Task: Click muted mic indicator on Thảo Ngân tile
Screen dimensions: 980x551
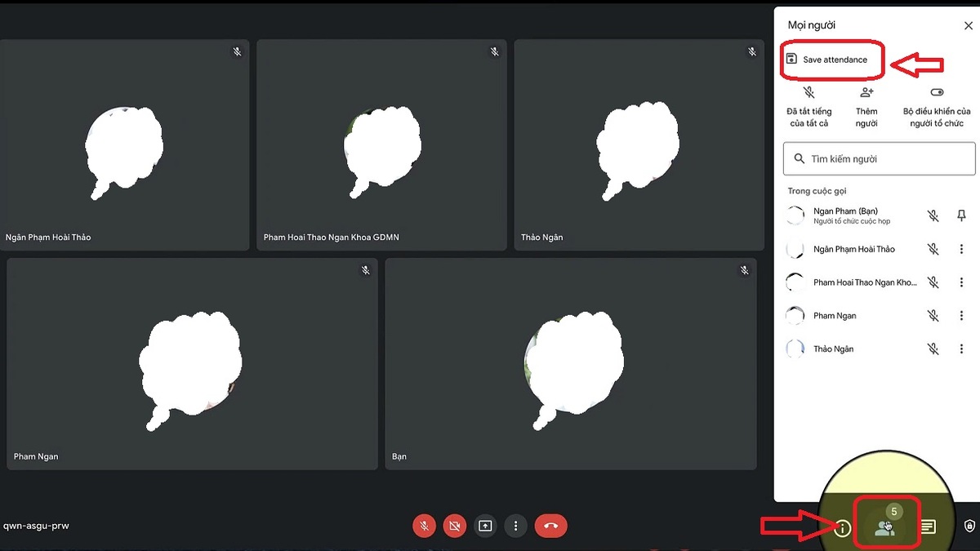Action: [x=752, y=52]
